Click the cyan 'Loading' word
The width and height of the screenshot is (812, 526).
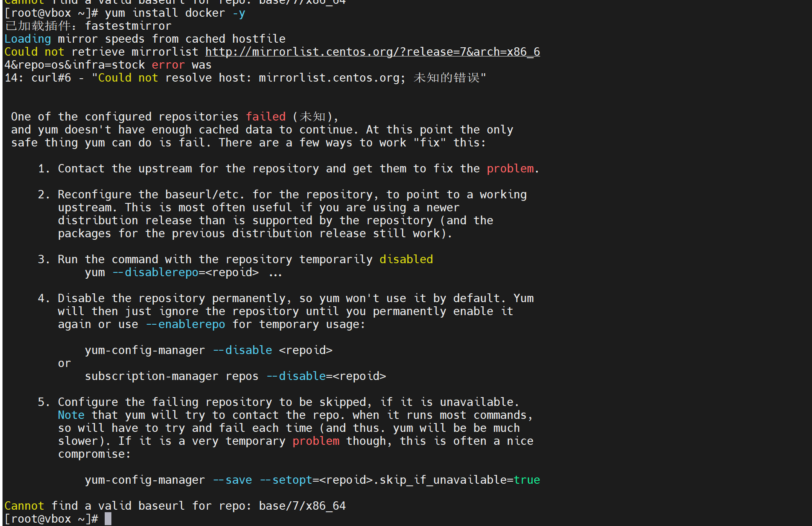click(x=28, y=39)
